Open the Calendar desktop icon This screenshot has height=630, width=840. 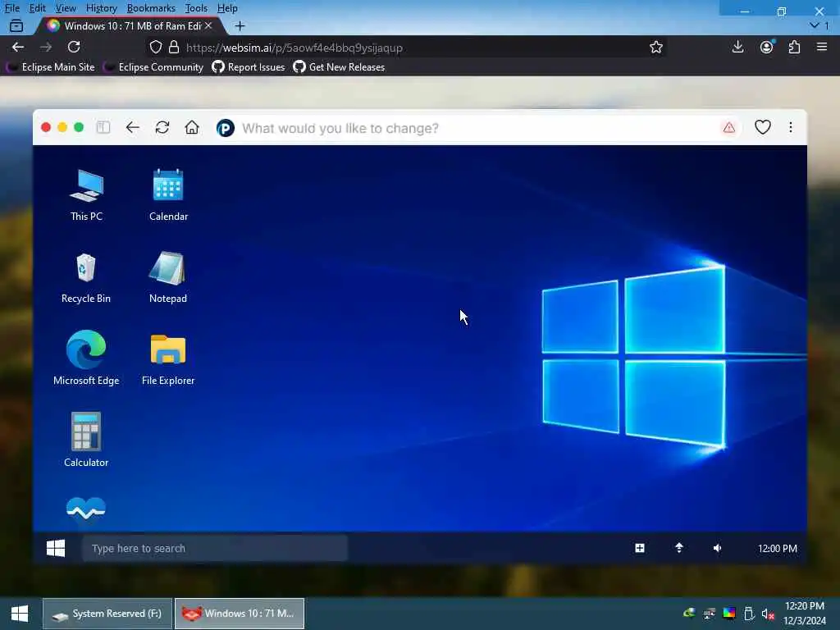pyautogui.click(x=168, y=195)
